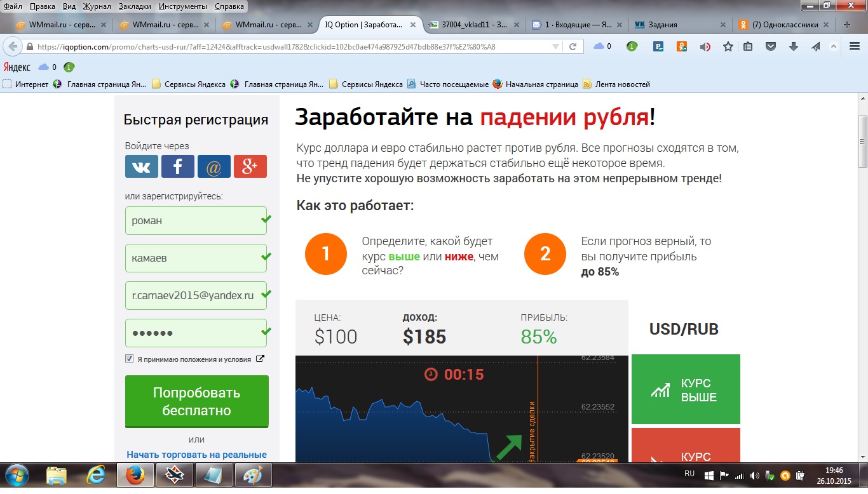This screenshot has width=868, height=494.
Task: Open Windows Start button
Action: tap(16, 475)
